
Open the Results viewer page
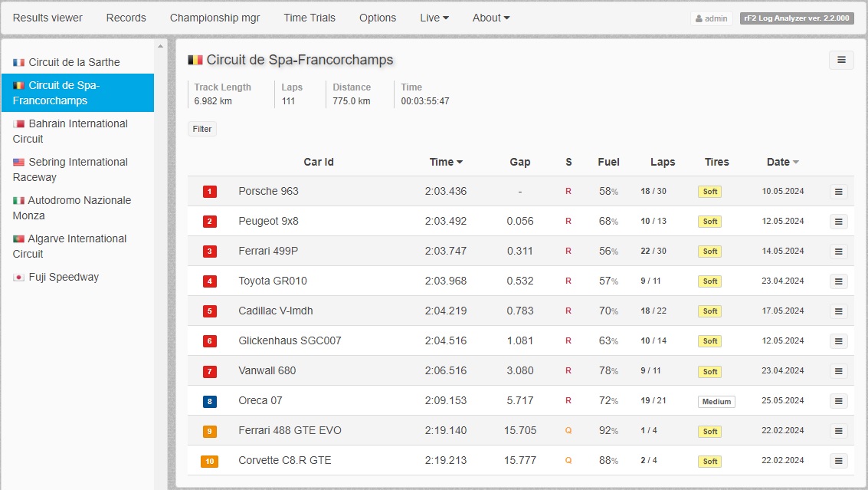pos(47,18)
